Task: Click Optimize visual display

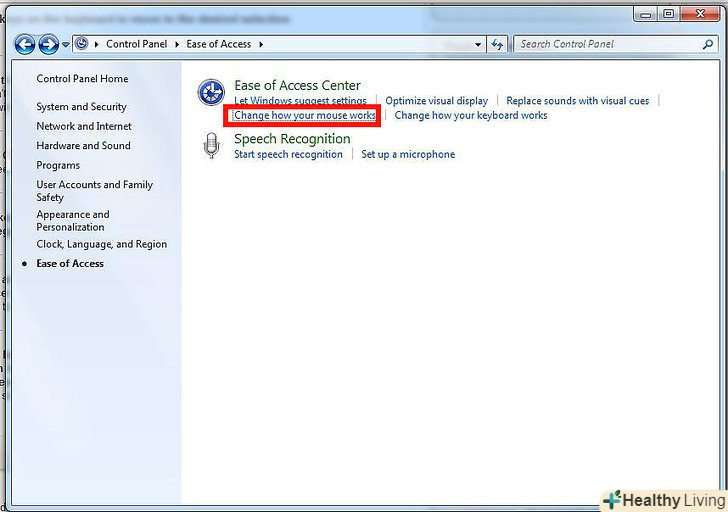Action: pyautogui.click(x=436, y=101)
